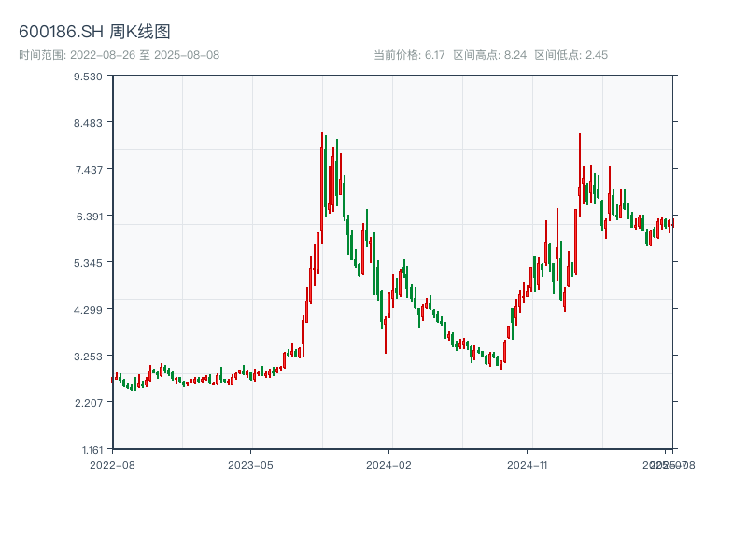Click the y-axis value 6.391
Viewport: 747px width, 560px height.
[90, 217]
